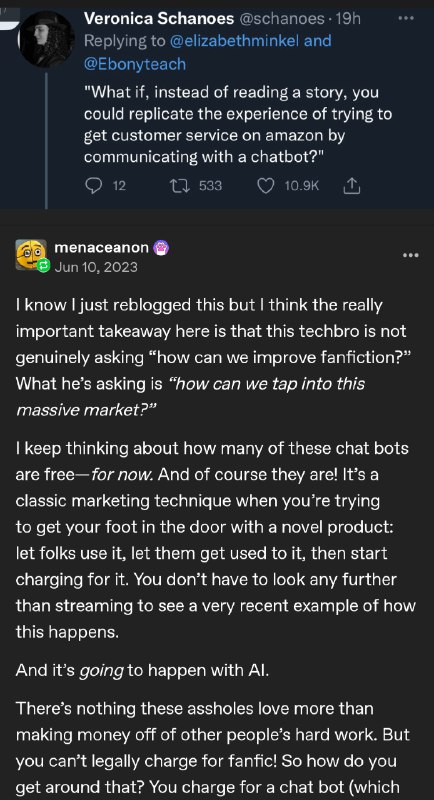Click the 533 retweet count
The height and width of the screenshot is (800, 434).
tap(211, 186)
